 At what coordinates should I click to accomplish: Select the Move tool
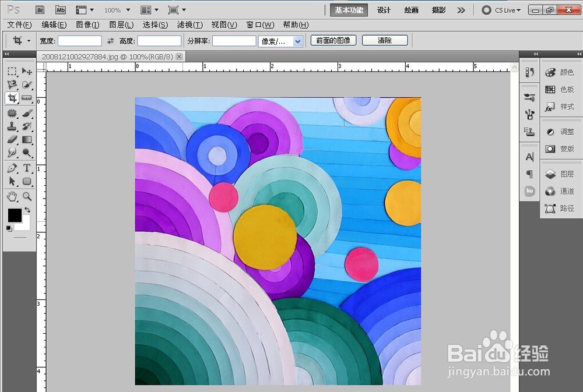[x=27, y=71]
